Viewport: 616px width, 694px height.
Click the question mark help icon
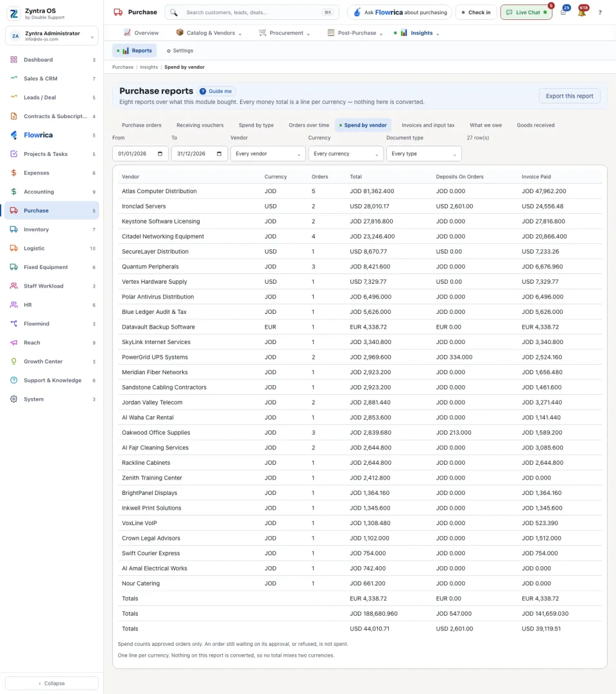click(600, 12)
